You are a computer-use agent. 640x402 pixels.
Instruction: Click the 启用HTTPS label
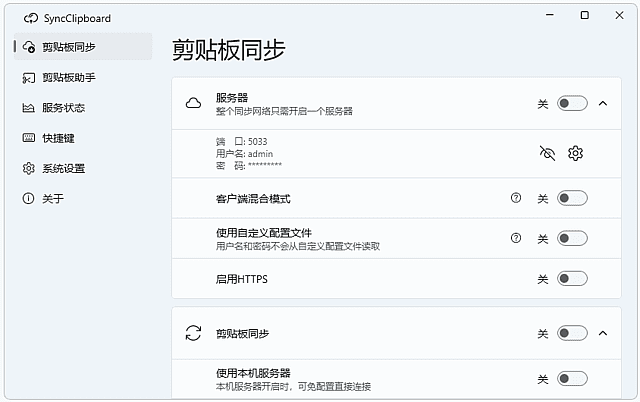point(242,279)
